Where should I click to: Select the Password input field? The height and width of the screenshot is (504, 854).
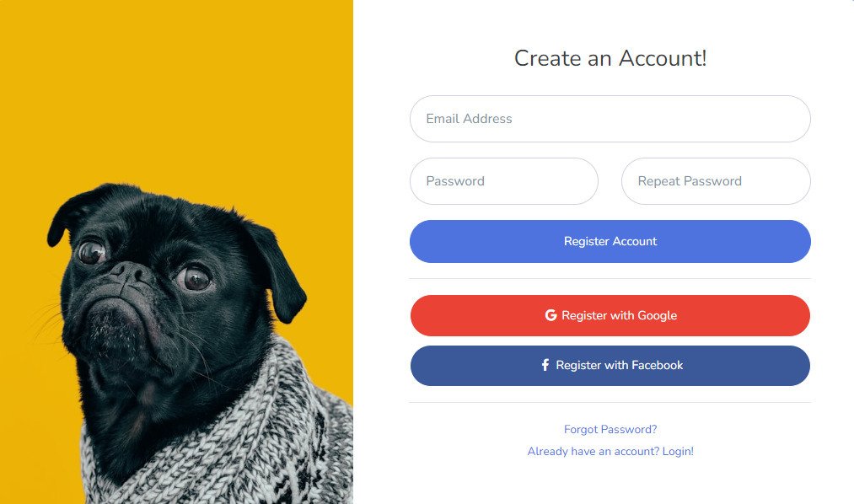tap(504, 181)
